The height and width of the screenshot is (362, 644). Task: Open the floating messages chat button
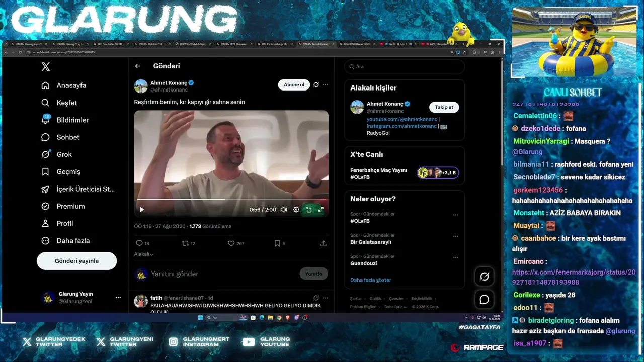pyautogui.click(x=485, y=300)
